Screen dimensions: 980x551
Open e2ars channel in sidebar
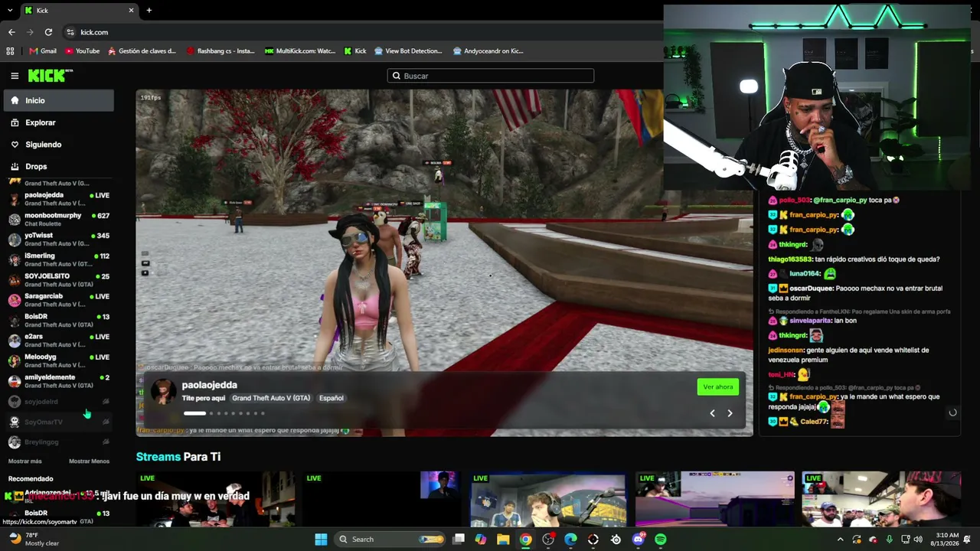[59, 341]
